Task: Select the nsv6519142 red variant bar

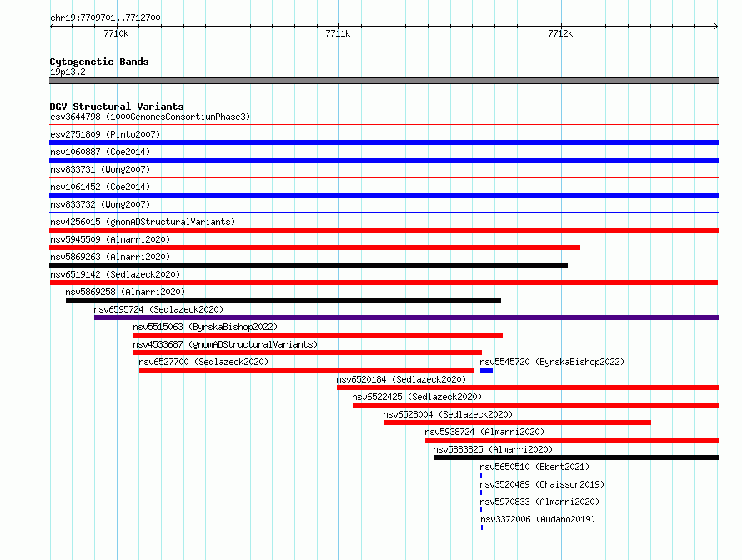Action: pyautogui.click(x=384, y=282)
